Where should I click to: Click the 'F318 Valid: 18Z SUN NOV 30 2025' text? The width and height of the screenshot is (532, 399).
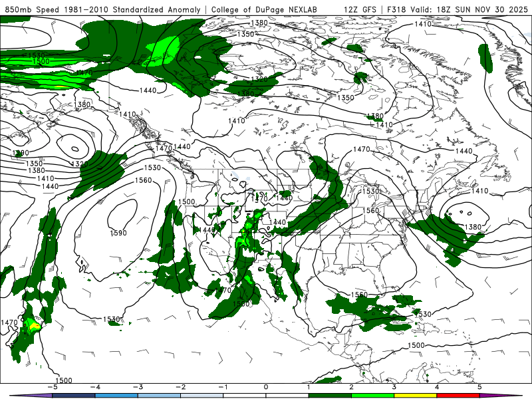pos(457,10)
